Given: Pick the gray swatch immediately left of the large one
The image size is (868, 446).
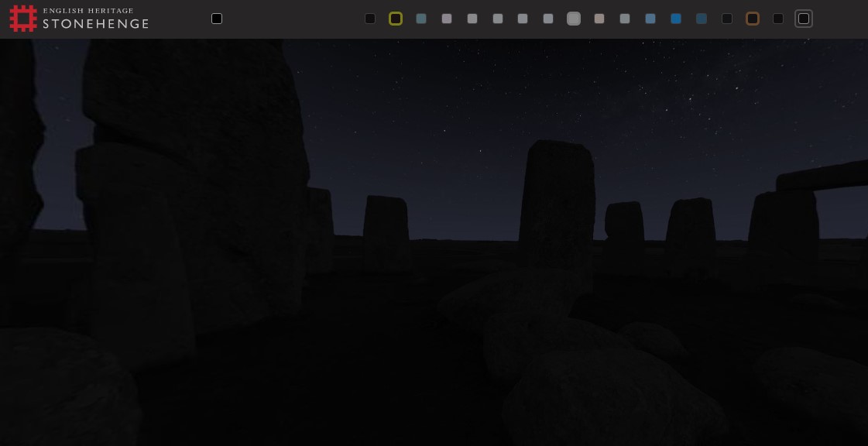Looking at the screenshot, I should click(548, 19).
